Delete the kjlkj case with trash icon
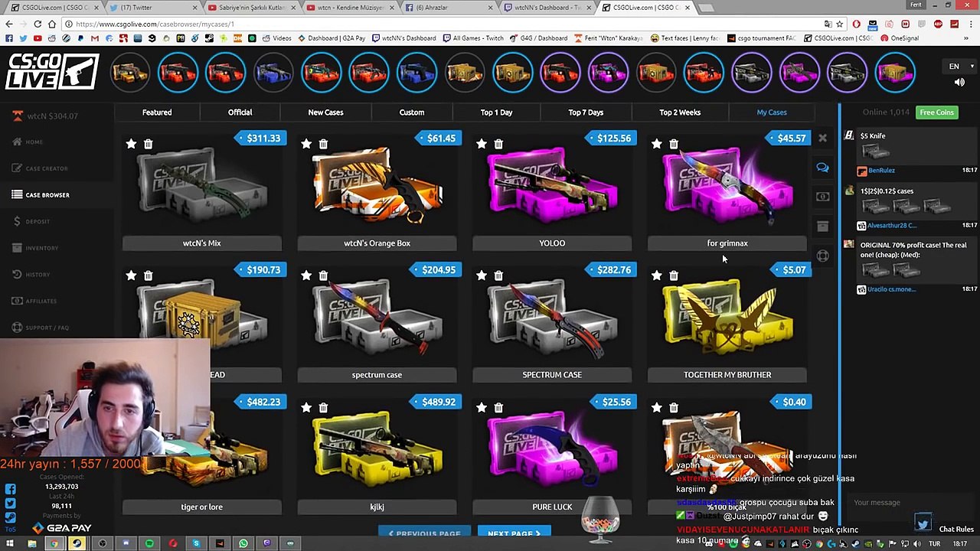This screenshot has height=551, width=980. [x=323, y=408]
